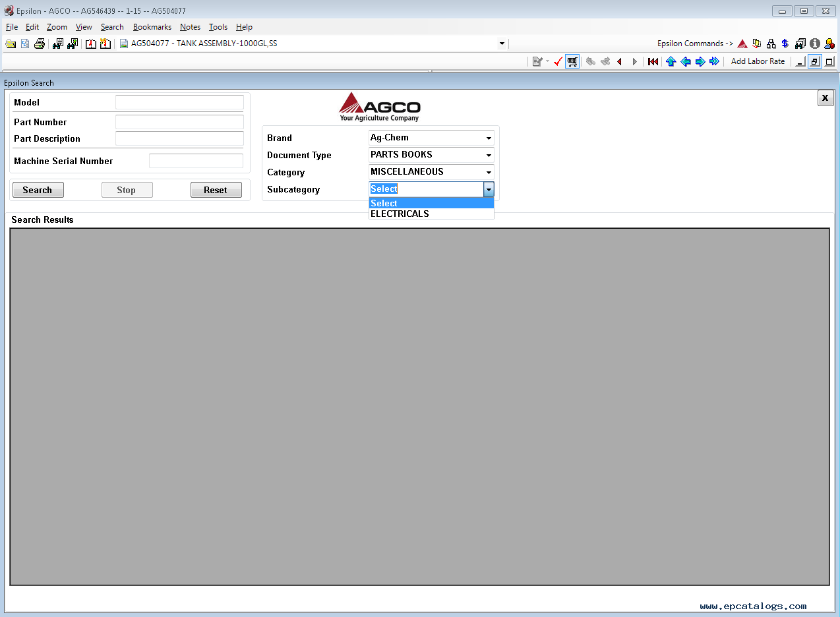Click the Part Number input field
This screenshot has height=617, width=840.
tap(179, 122)
